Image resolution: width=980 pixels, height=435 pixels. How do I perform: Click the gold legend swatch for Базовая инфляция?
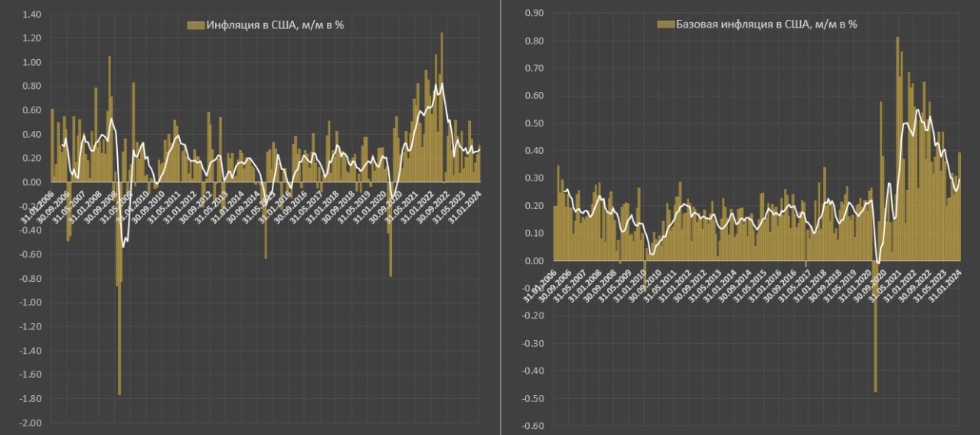(x=665, y=25)
